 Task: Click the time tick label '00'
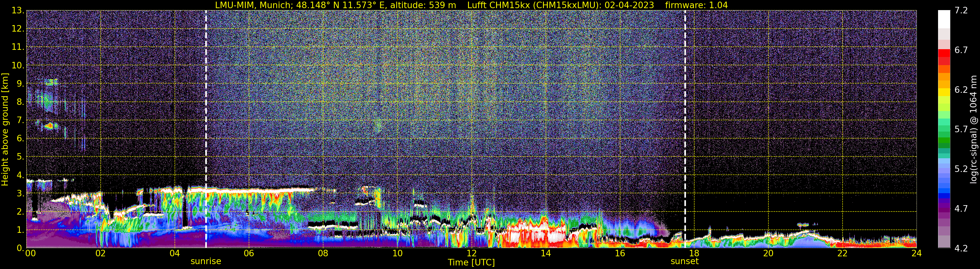pyautogui.click(x=31, y=253)
